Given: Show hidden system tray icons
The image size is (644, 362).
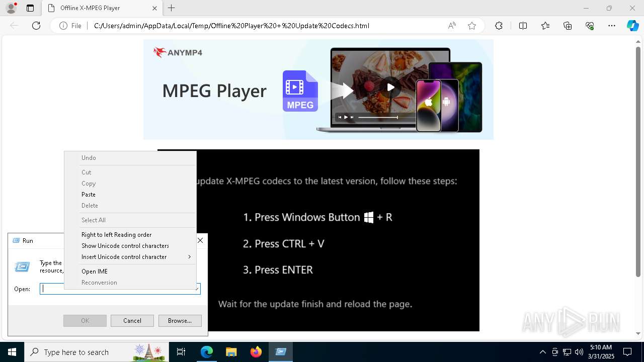Looking at the screenshot, I should point(542,352).
